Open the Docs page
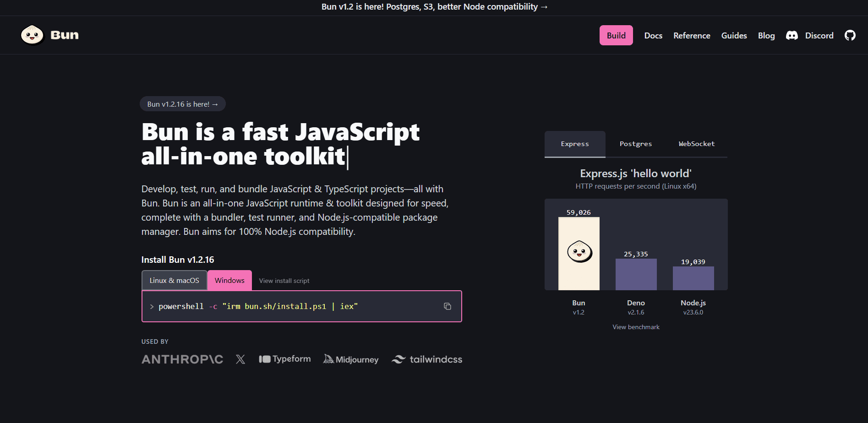Screen dimensions: 868x423 click(653, 35)
